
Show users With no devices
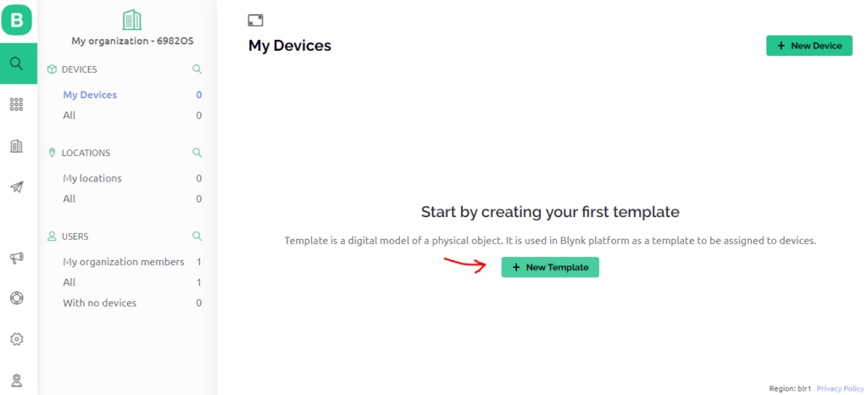pyautogui.click(x=100, y=303)
